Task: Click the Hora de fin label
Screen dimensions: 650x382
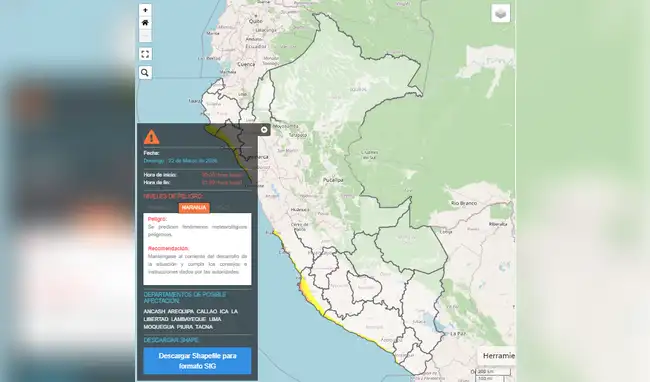Action: coord(157,182)
